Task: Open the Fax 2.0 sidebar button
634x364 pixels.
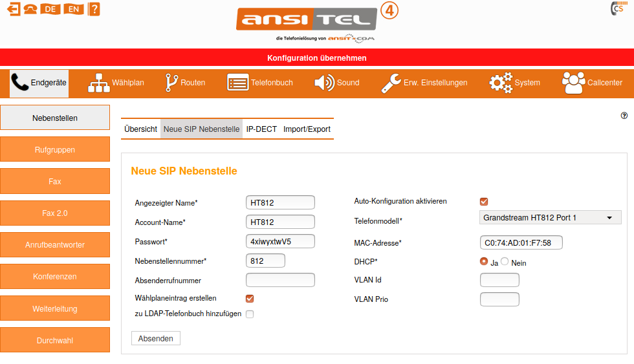Action: pyautogui.click(x=55, y=213)
